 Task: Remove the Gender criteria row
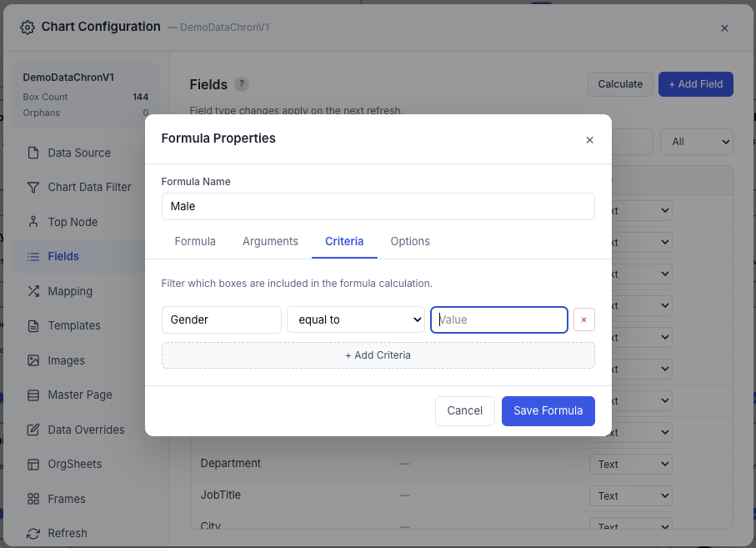[x=583, y=319]
